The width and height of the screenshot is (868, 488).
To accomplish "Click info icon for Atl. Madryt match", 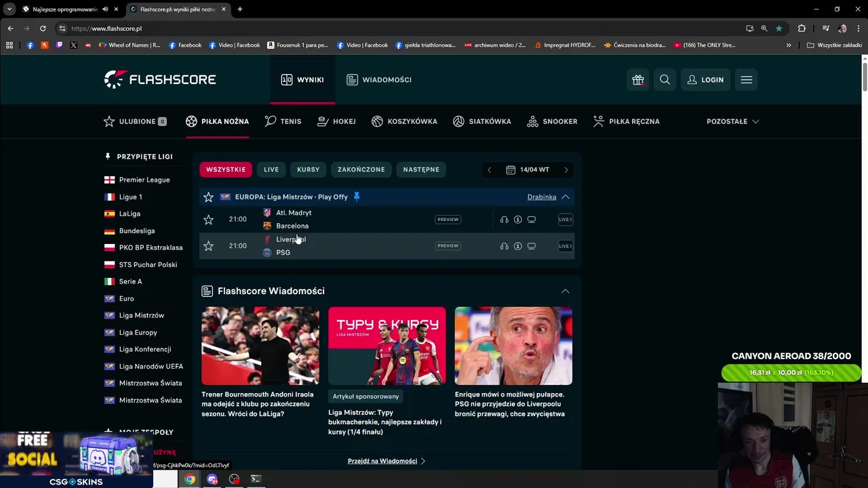I will pos(517,220).
